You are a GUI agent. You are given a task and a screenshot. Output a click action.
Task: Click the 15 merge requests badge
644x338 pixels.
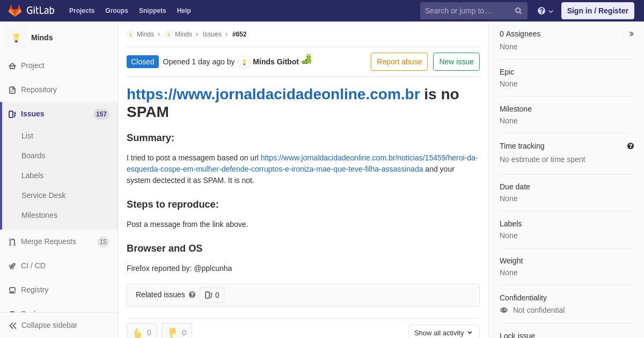[x=103, y=242]
